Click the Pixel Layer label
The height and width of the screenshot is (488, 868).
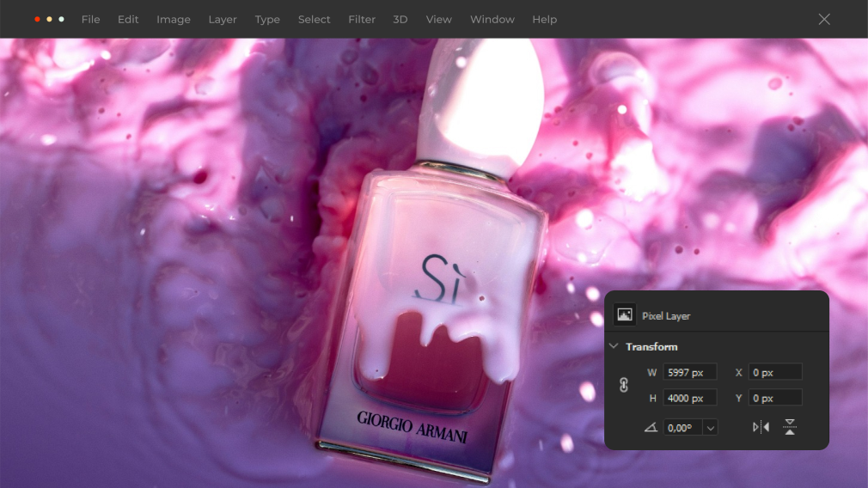click(x=666, y=316)
